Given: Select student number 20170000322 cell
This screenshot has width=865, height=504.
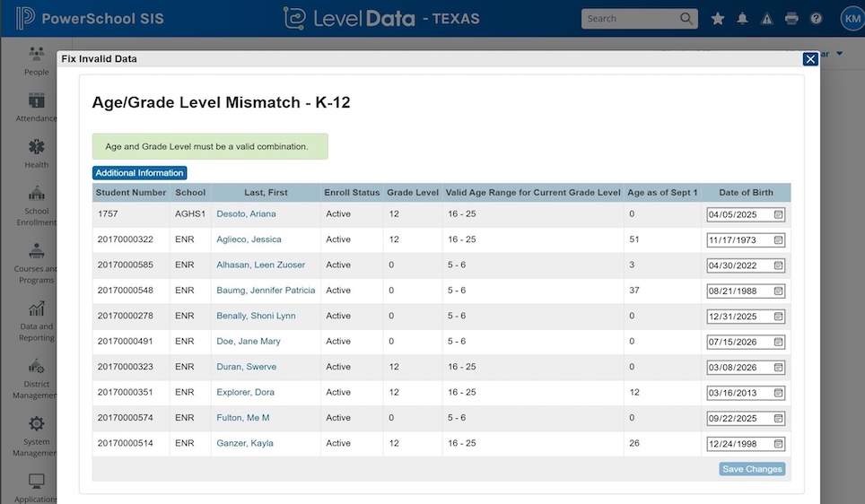Looking at the screenshot, I should coord(131,239).
